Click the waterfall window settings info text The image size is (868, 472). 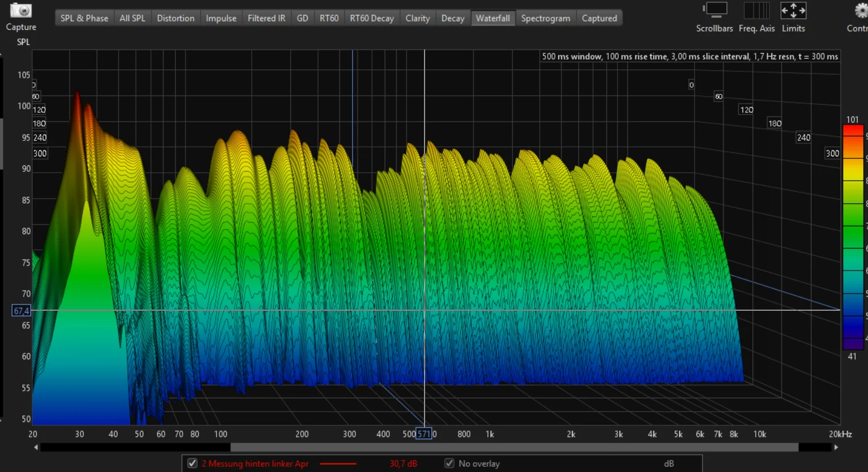690,56
